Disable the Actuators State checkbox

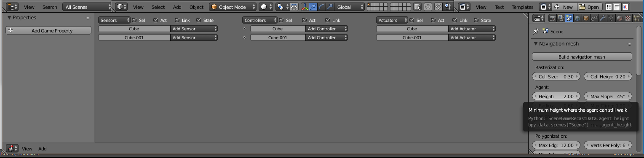[476, 20]
